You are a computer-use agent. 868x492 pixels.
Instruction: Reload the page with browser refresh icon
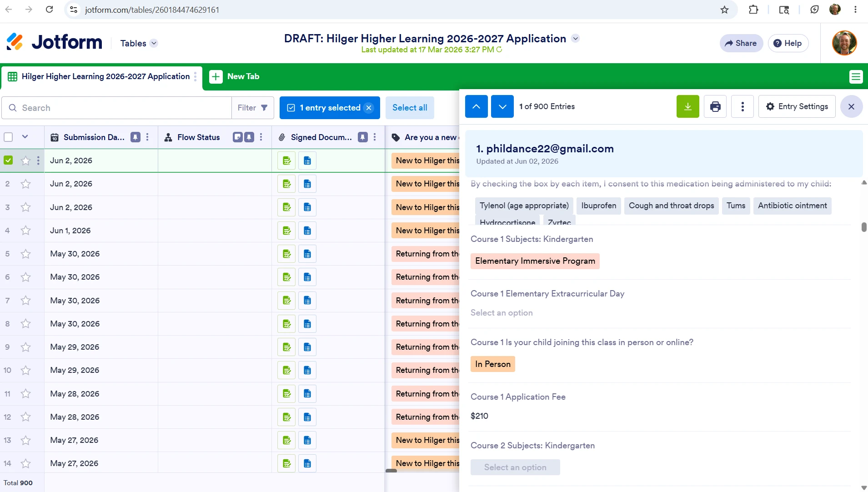[50, 10]
